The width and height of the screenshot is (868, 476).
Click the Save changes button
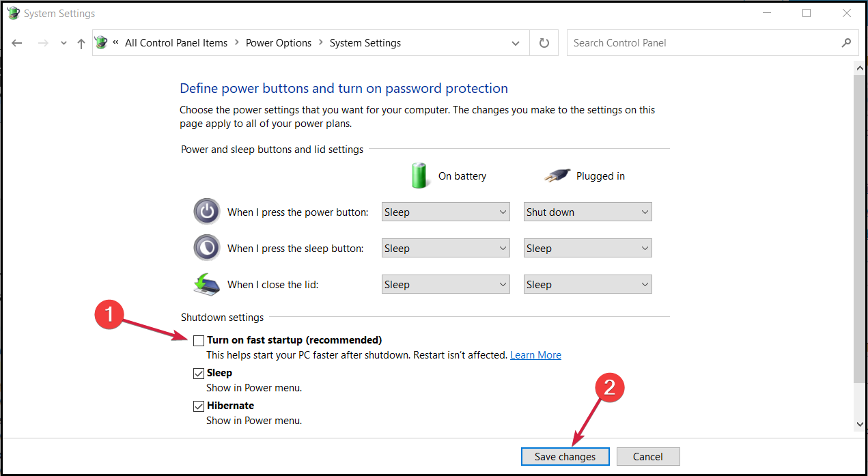pyautogui.click(x=565, y=457)
